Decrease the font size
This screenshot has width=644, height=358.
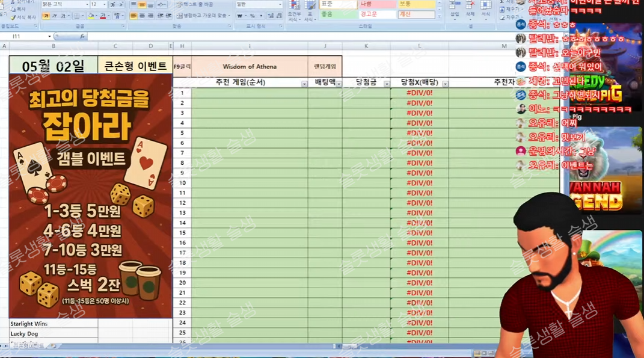pos(121,5)
